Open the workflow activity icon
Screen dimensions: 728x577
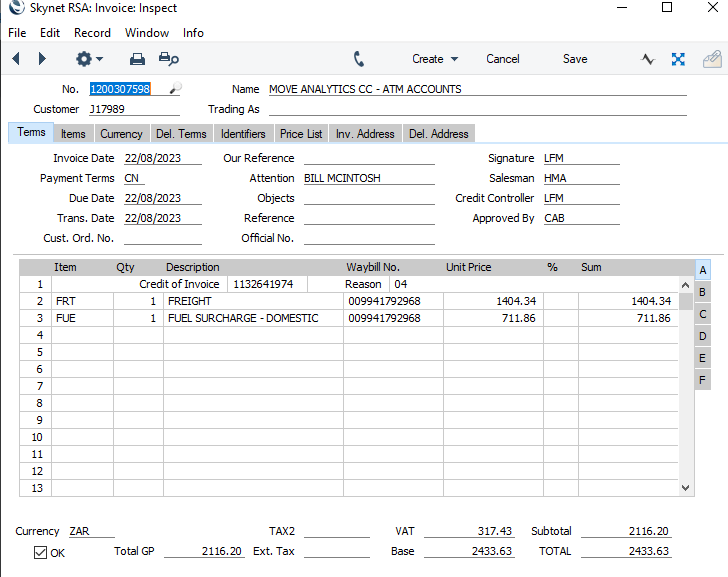[648, 59]
